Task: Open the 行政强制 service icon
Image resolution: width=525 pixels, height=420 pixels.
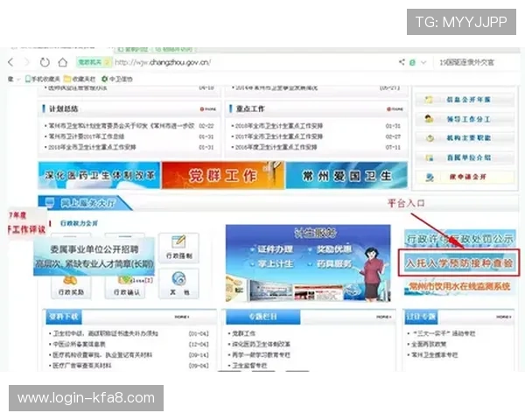Action: tap(178, 248)
